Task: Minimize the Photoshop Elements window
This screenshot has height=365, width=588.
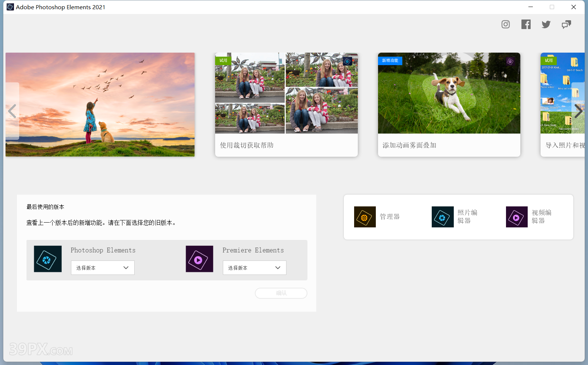Action: (531, 7)
